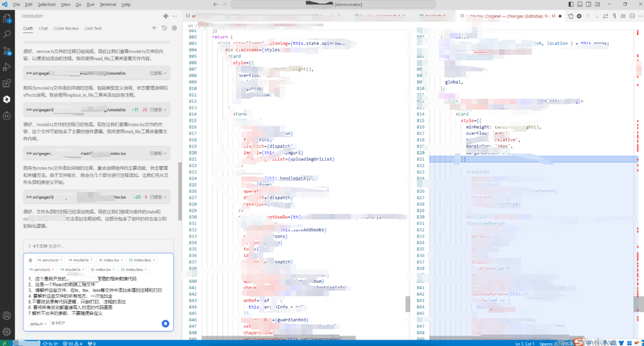Image resolution: width=644 pixels, height=346 pixels.
Task: Click the open-book icon in diff toolbar
Action: click(623, 16)
